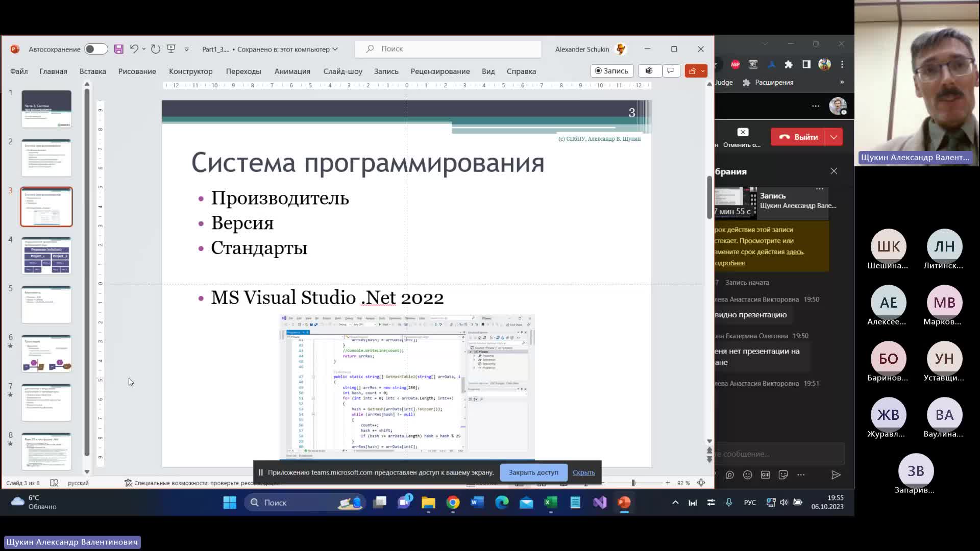The image size is (980, 551).
Task: Click the подробнее link in recording notice
Action: tap(730, 263)
